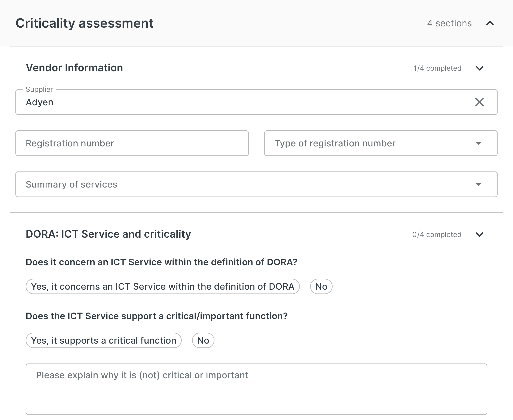The image size is (513, 420).
Task: Collapse Vendor Information section chevron
Action: tap(479, 68)
